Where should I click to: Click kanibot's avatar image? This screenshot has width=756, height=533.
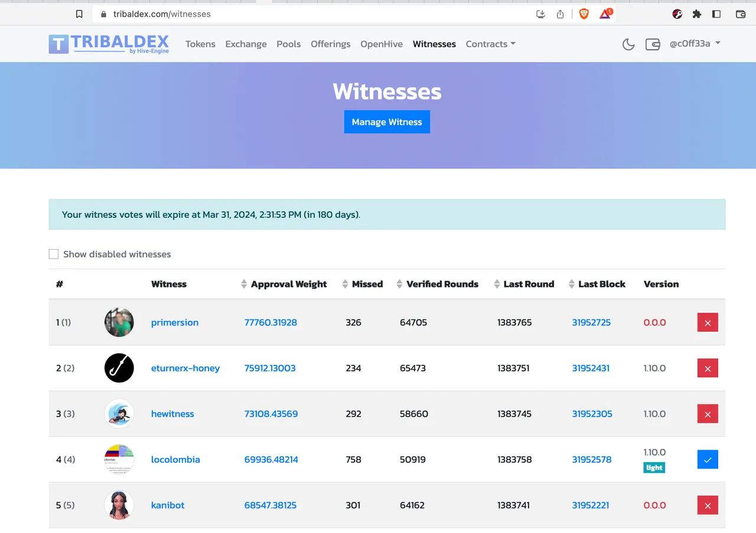coord(119,505)
